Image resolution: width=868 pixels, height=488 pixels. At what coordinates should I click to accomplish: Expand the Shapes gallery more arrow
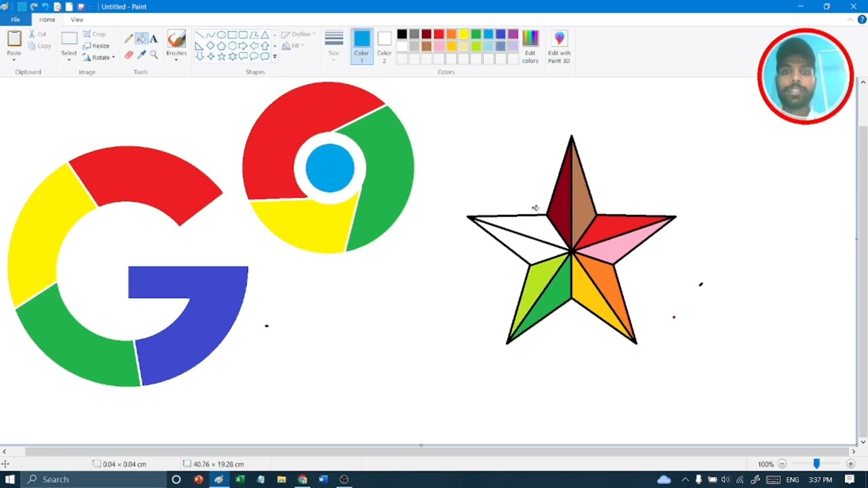tap(275, 56)
